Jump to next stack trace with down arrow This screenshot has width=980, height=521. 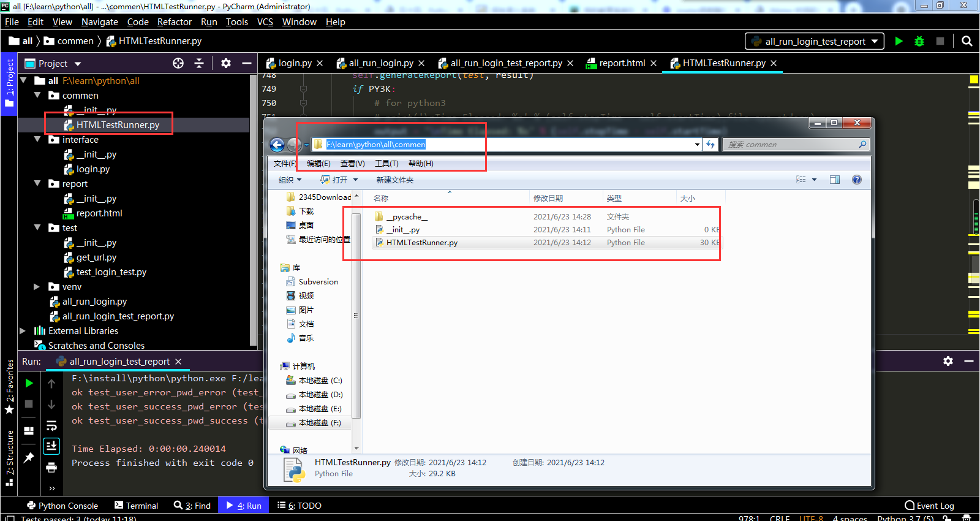[x=51, y=405]
